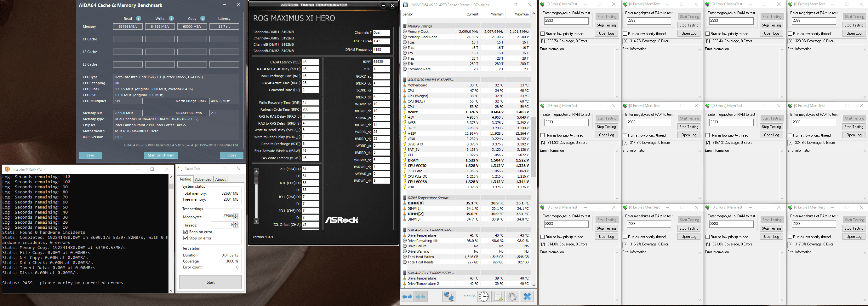Screen dimensions: 868x306
Task: Open Log in 321.8% Coverage MemTest
Action: (x=772, y=237)
